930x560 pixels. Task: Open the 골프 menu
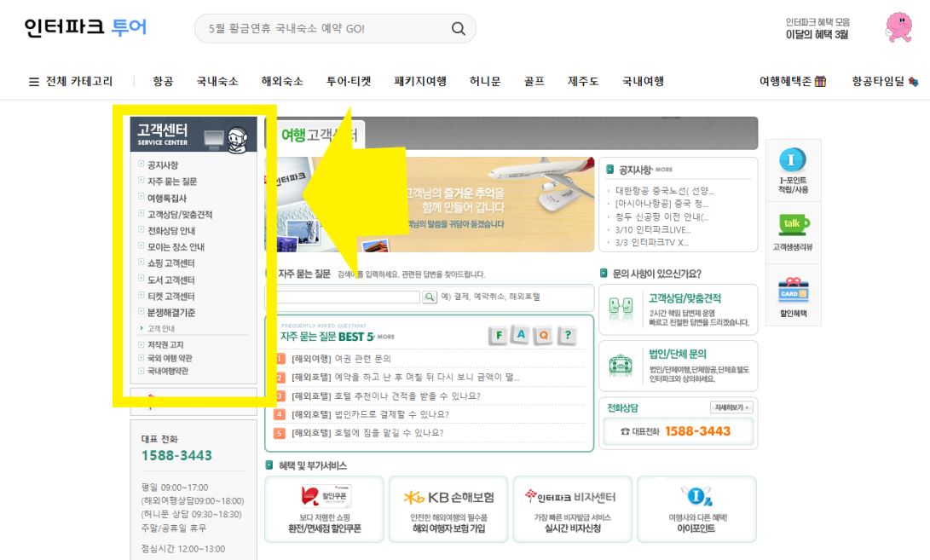(534, 81)
